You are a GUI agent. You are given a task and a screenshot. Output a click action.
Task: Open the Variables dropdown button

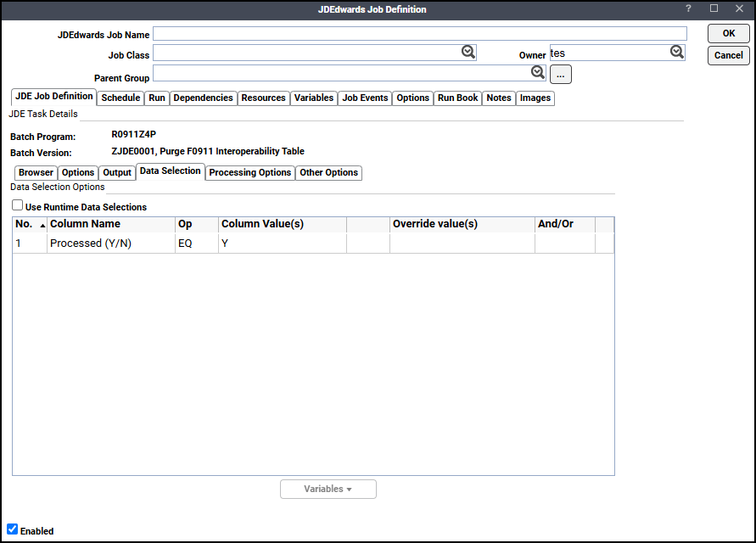[328, 489]
